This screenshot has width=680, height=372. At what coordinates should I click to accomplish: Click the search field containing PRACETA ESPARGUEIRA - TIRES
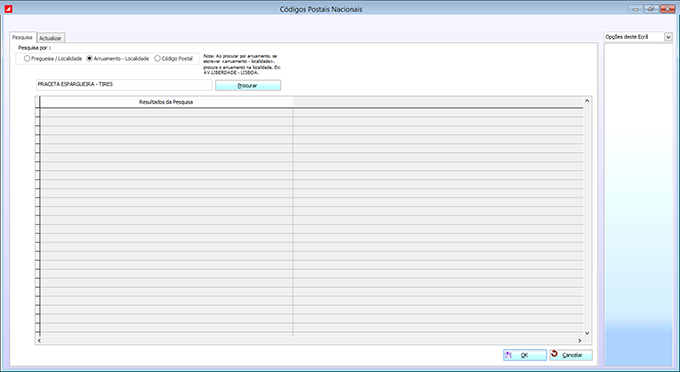[x=124, y=85]
